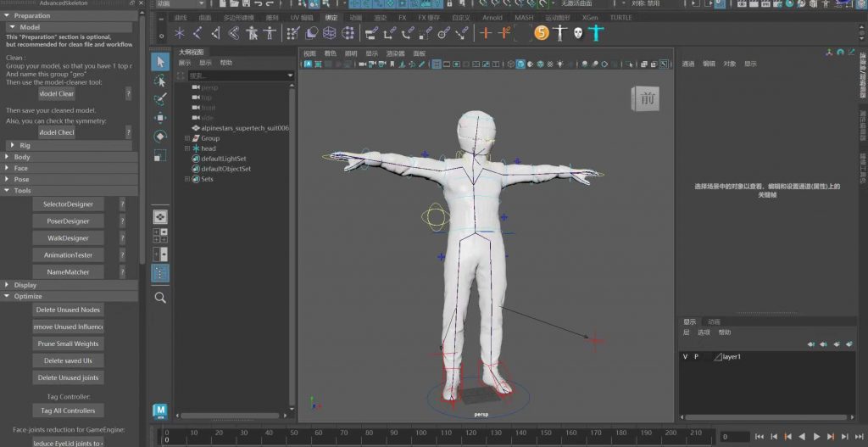
Task: Switch to the Arnold shelf tab
Action: [x=492, y=18]
